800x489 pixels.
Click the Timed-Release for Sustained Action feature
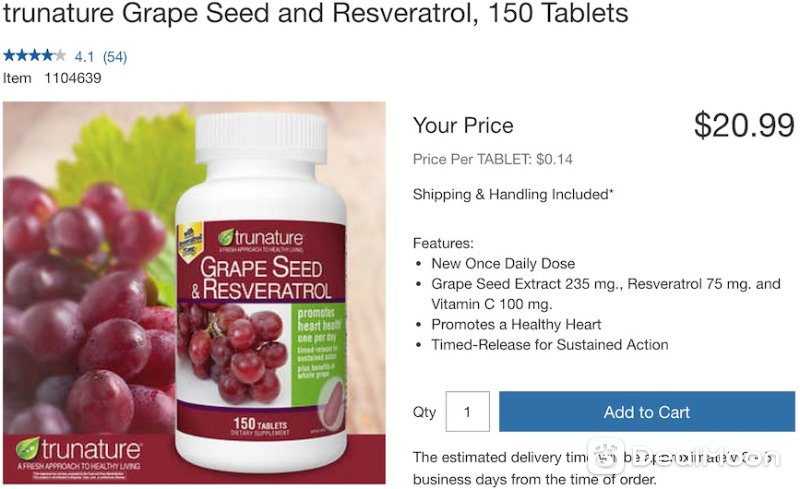550,345
